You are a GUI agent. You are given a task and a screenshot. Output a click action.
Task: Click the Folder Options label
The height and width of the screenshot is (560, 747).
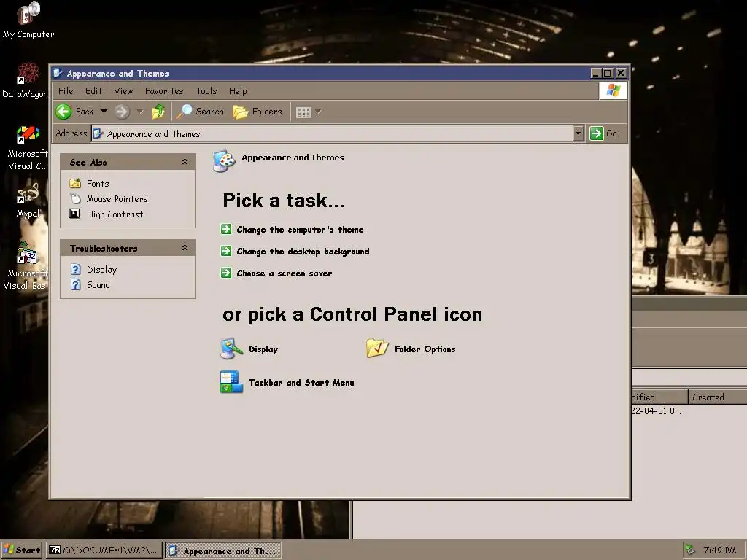point(425,349)
